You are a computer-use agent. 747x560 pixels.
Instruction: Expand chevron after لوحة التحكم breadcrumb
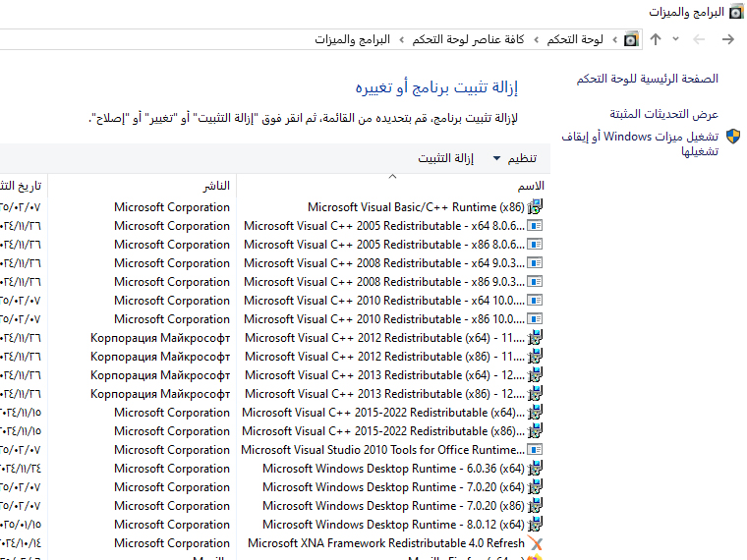pos(537,39)
